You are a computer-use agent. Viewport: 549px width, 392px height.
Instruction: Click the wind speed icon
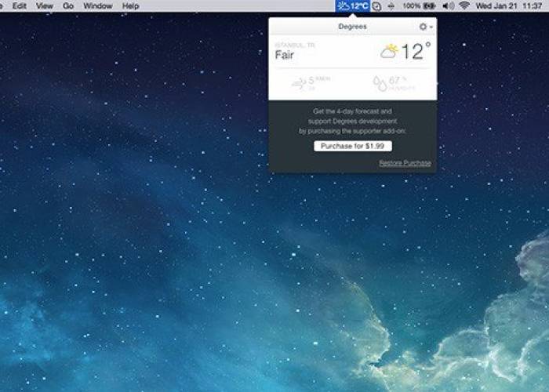coord(300,83)
